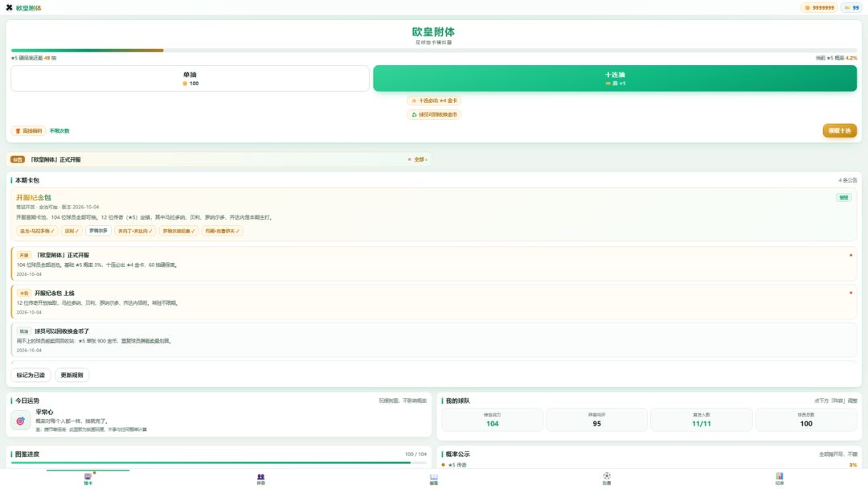The width and height of the screenshot is (868, 489).
Task: Click the 100 / 104 collection count
Action: tap(416, 454)
